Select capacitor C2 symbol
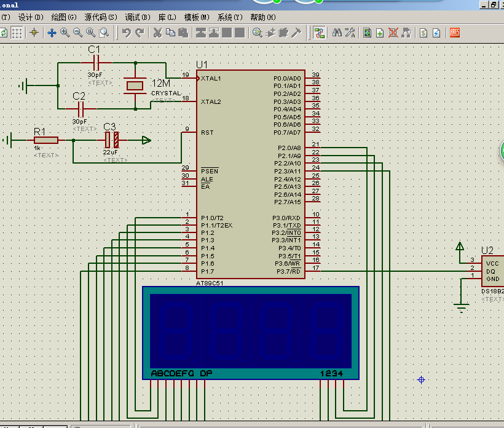The image size is (504, 428). pos(81,109)
